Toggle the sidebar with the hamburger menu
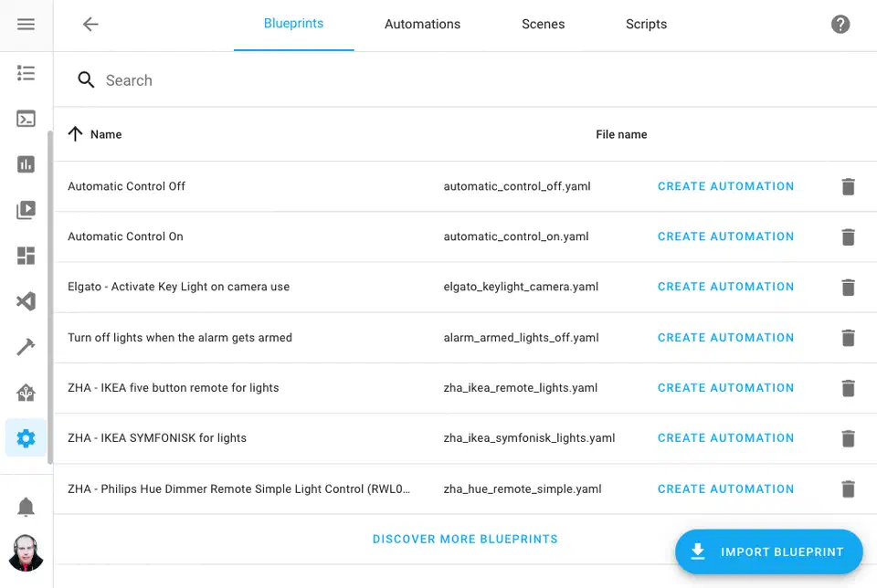 pyautogui.click(x=26, y=25)
